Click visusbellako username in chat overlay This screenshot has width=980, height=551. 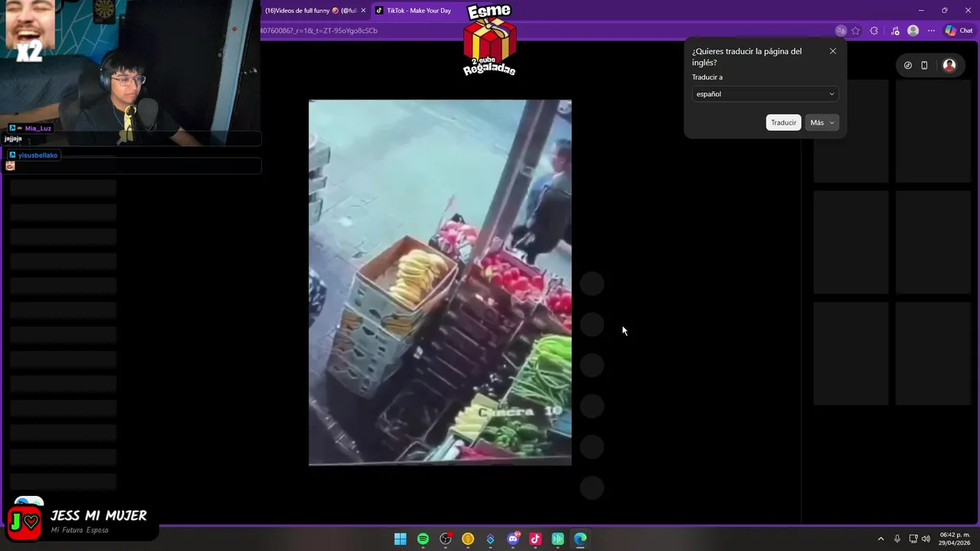pos(38,155)
